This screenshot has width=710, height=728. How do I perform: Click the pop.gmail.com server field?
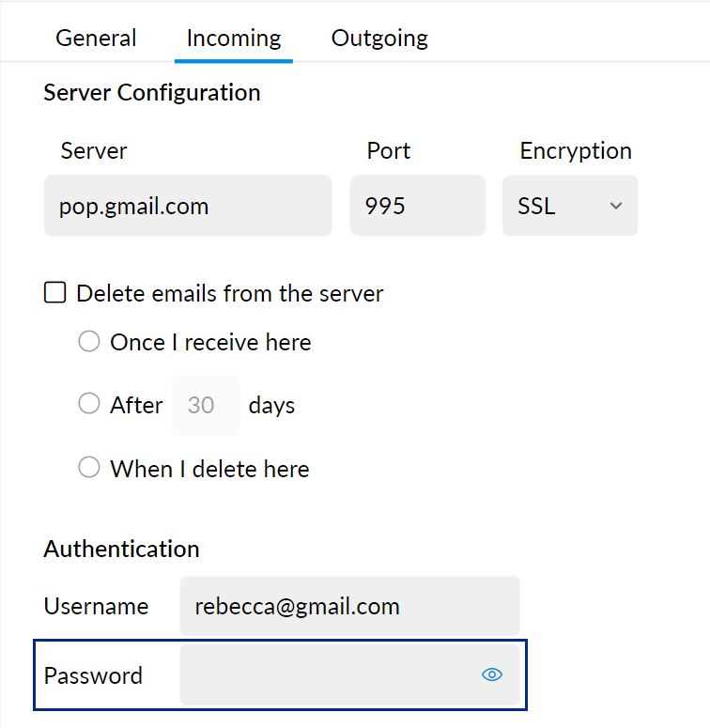pyautogui.click(x=188, y=206)
